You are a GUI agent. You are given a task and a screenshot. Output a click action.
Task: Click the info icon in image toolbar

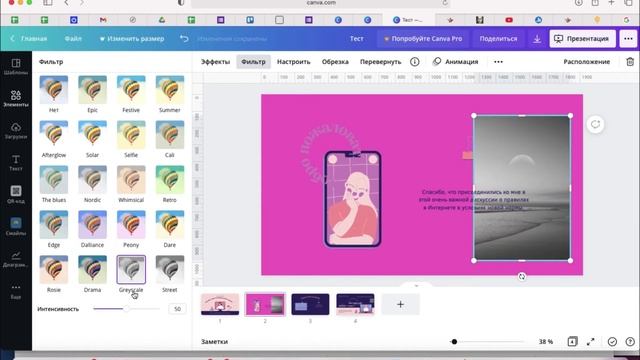coord(414,62)
